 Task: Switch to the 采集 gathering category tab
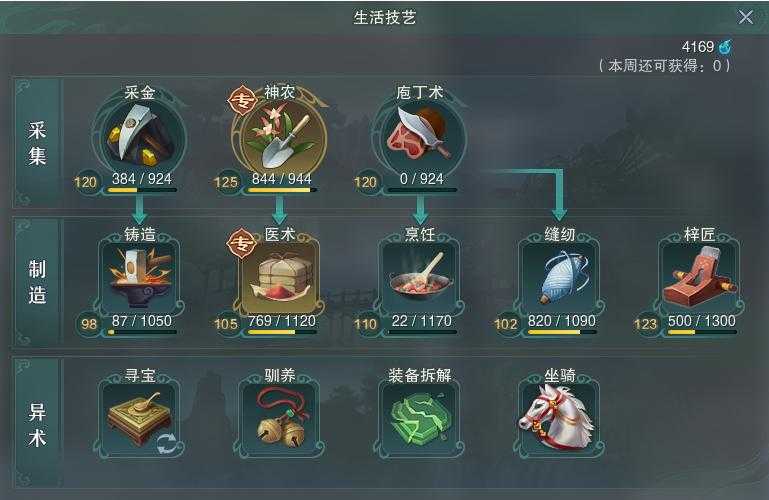tap(37, 143)
